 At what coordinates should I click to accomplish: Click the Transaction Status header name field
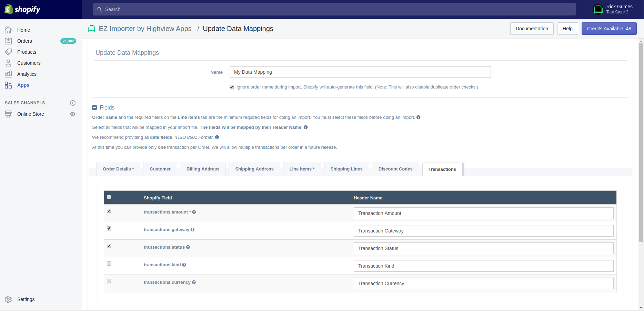(x=483, y=248)
